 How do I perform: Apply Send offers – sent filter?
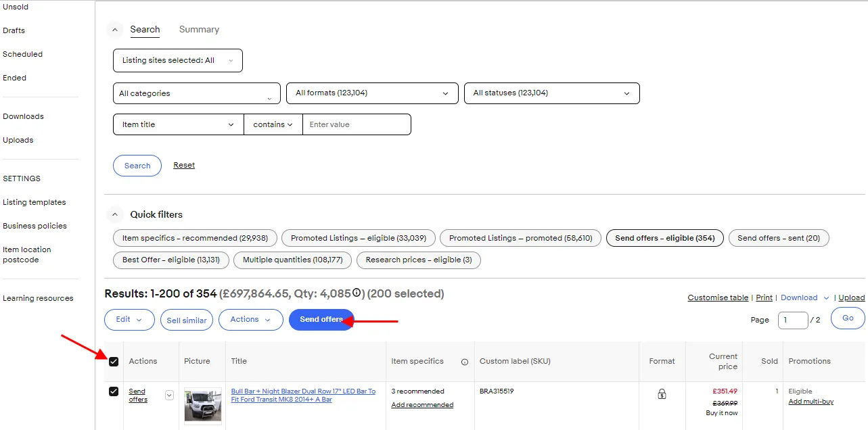coord(779,238)
